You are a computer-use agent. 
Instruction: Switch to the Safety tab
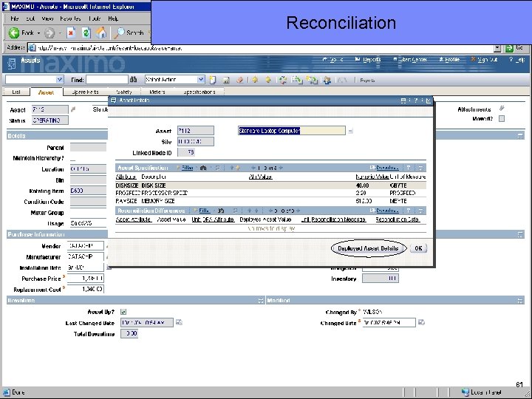tap(124, 92)
